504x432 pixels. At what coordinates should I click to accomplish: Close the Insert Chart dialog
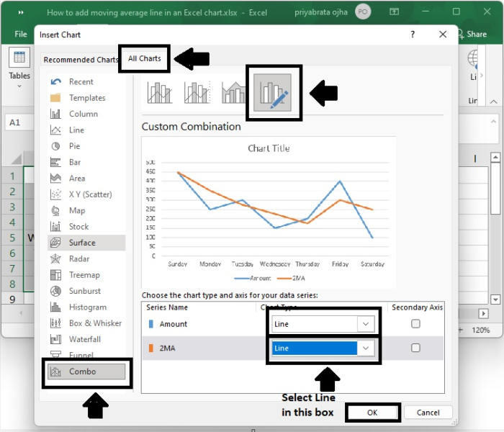tap(443, 35)
